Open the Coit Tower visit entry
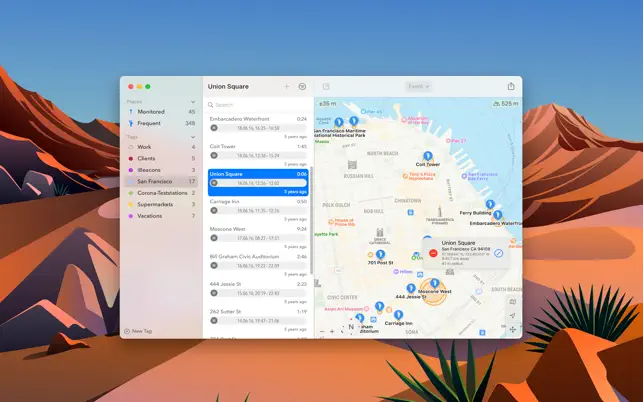The width and height of the screenshot is (643, 402). pyautogui.click(x=257, y=151)
